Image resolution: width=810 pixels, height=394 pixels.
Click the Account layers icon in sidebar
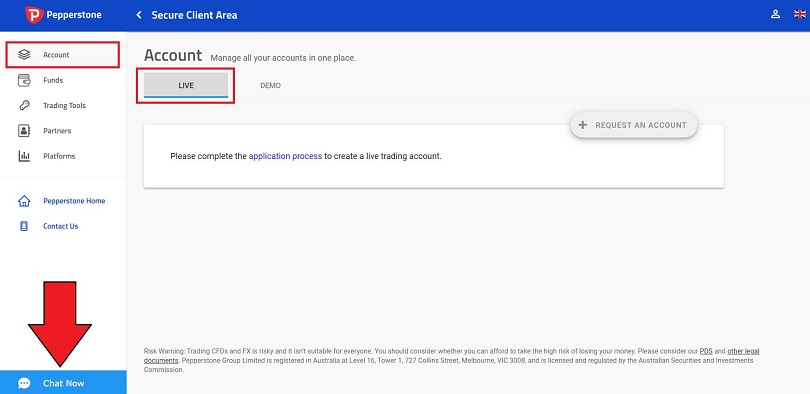[x=24, y=55]
